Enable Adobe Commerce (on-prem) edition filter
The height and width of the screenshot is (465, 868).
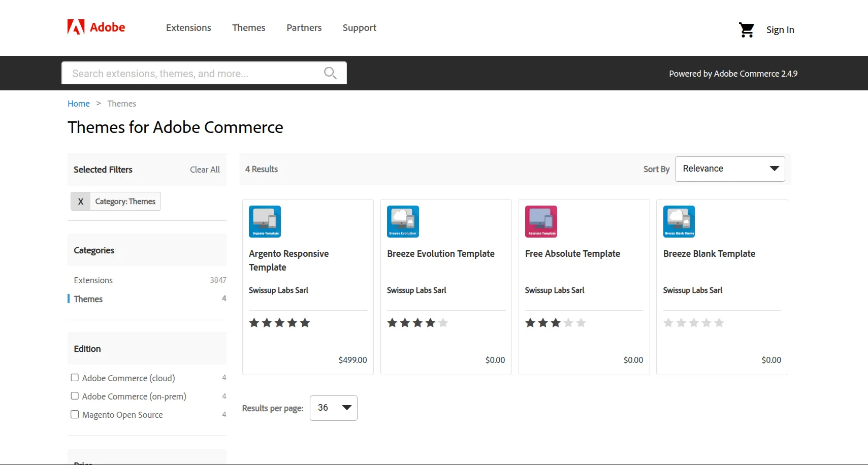75,396
